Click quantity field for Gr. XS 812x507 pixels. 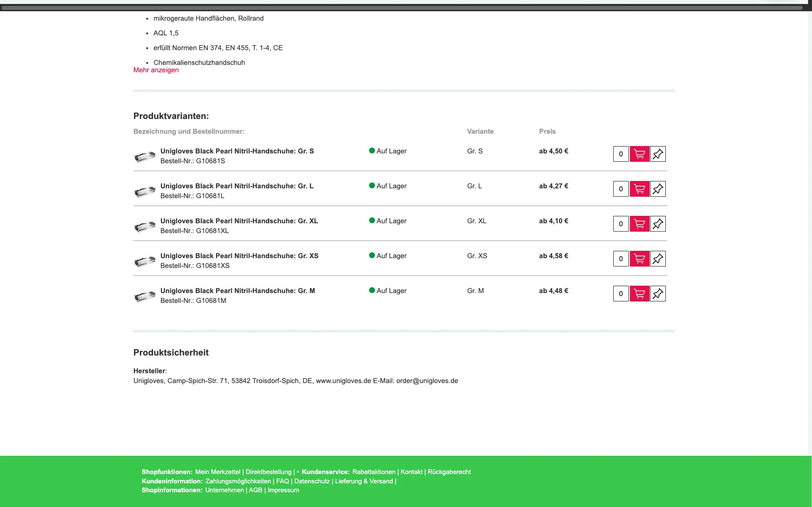pos(621,259)
